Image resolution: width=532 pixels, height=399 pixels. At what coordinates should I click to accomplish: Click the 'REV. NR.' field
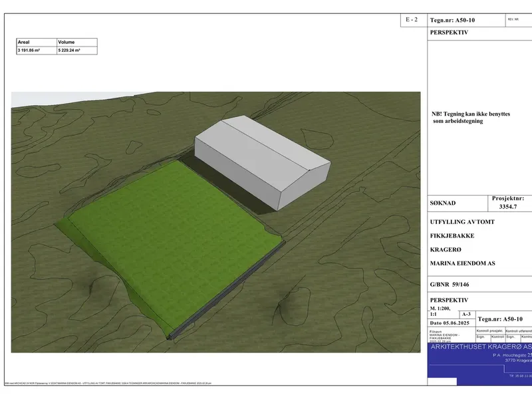[513, 19]
